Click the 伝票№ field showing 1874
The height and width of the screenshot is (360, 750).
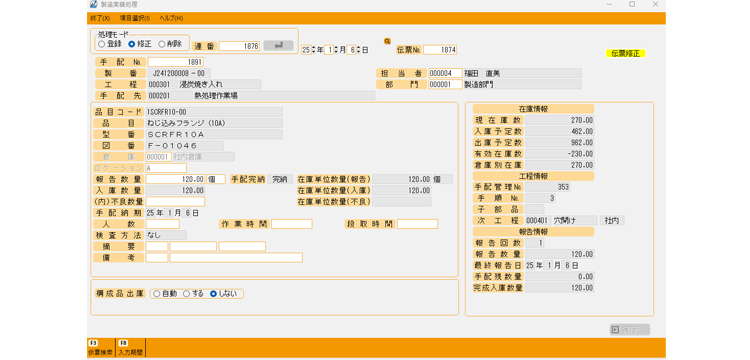[x=440, y=50]
